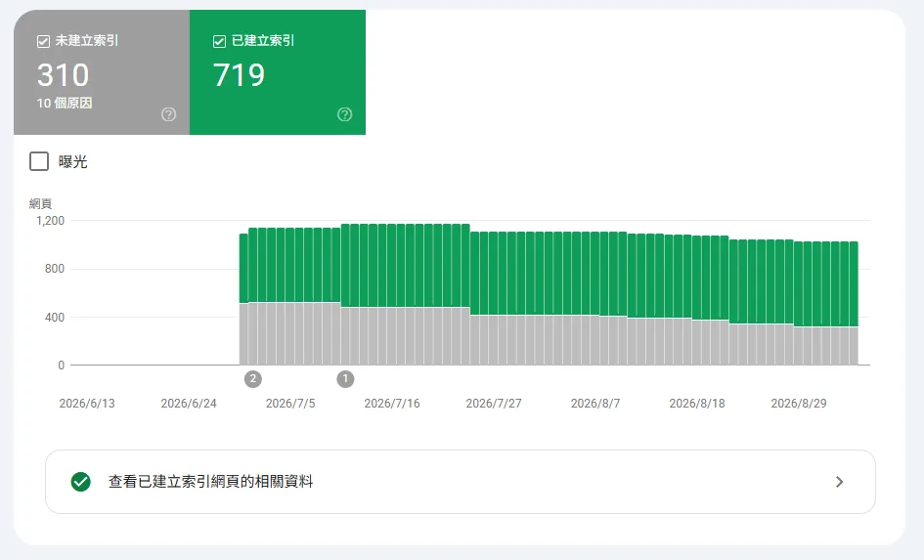Screen dimensions: 924x560
Task: Click the 10 個原因 text
Action: click(65, 103)
